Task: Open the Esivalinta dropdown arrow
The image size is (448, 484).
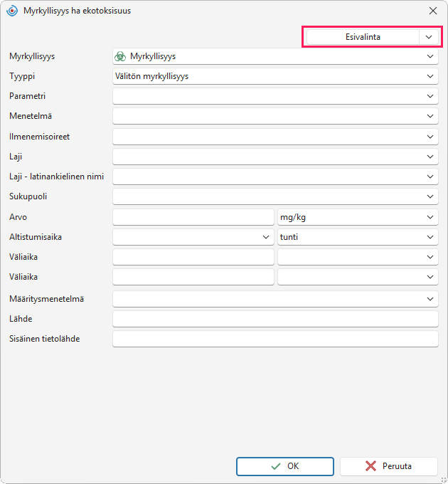Action: coord(429,37)
